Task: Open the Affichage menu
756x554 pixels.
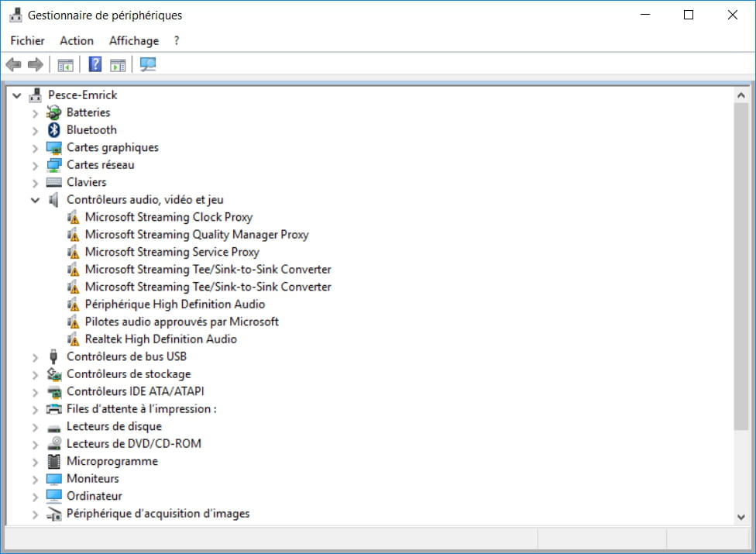Action: pos(133,41)
